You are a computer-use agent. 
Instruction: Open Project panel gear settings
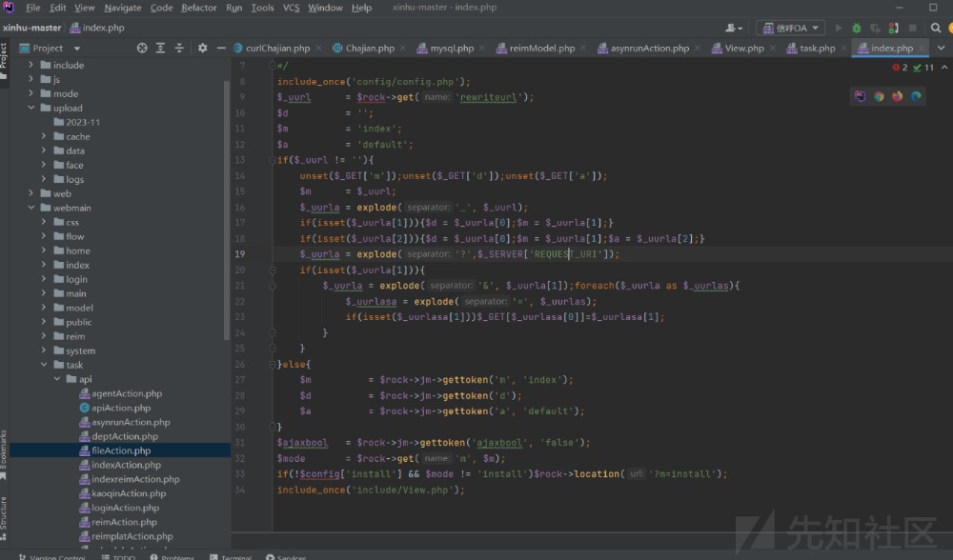coord(202,48)
